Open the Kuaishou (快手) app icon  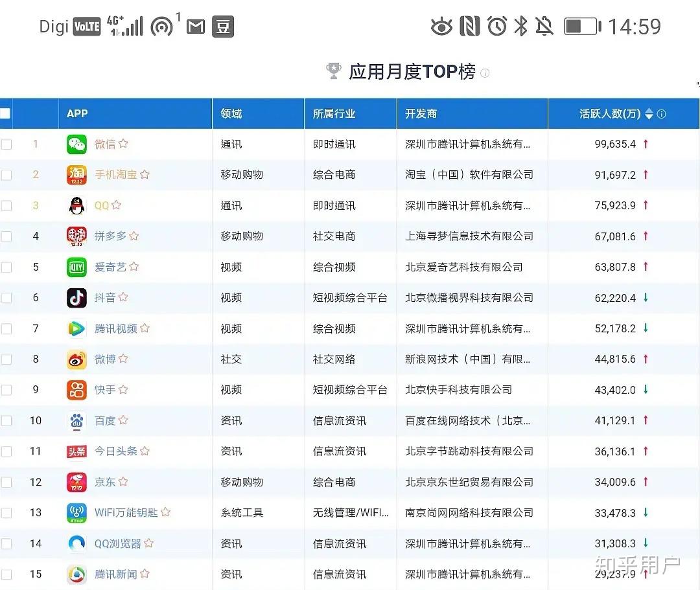76,390
